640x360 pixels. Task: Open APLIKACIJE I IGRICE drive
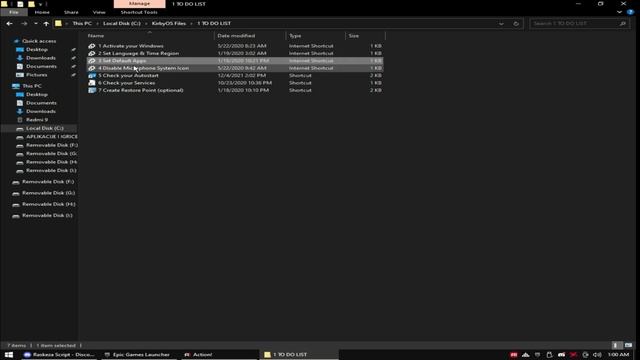[51, 137]
